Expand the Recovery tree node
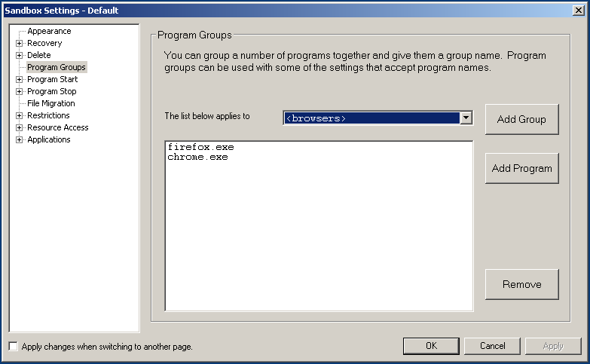 pos(19,43)
